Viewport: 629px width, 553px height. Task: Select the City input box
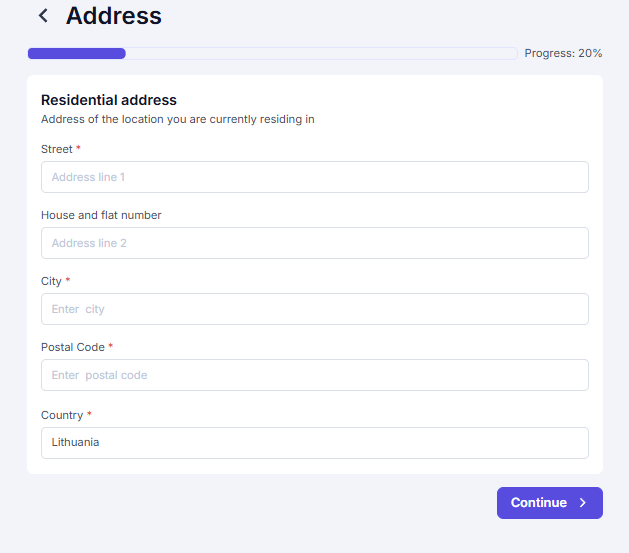pyautogui.click(x=314, y=309)
